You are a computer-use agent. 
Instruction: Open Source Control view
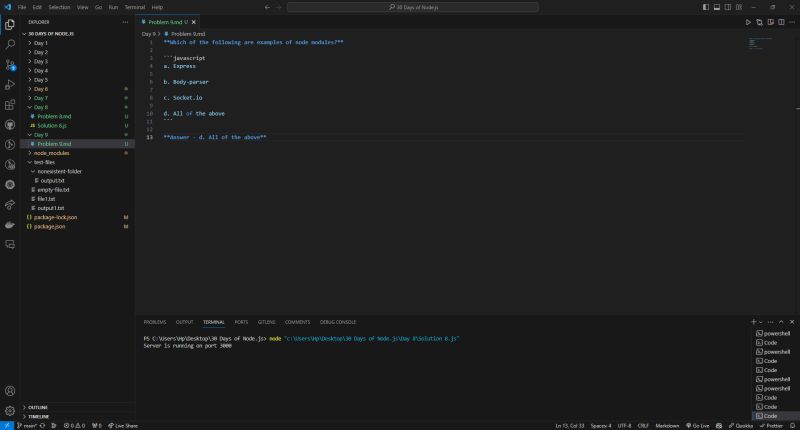point(10,65)
